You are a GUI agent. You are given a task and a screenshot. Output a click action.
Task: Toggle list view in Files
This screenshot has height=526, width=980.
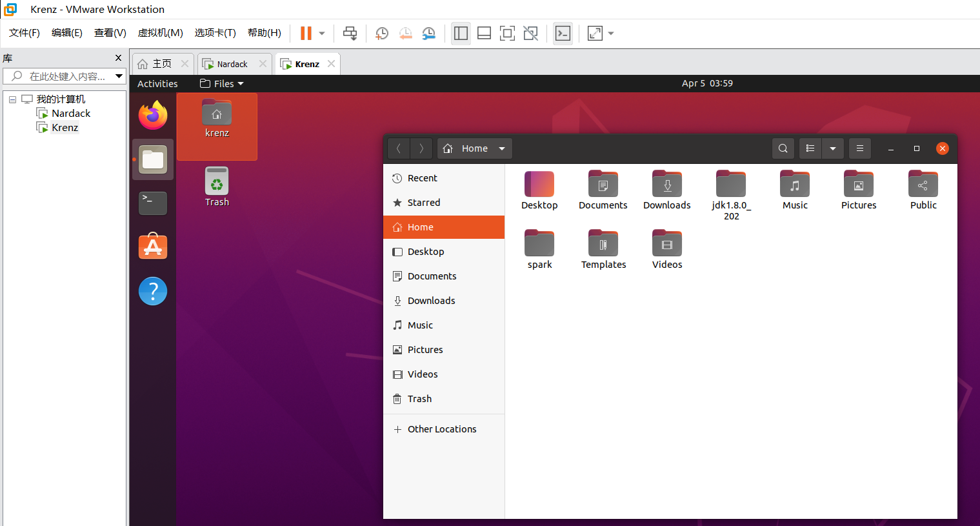point(810,148)
